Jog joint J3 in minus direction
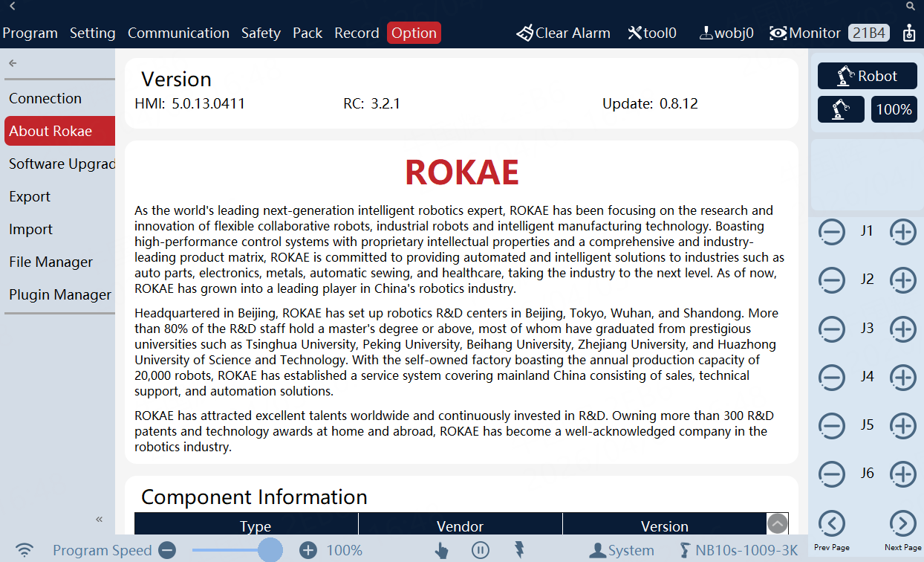 pyautogui.click(x=832, y=329)
